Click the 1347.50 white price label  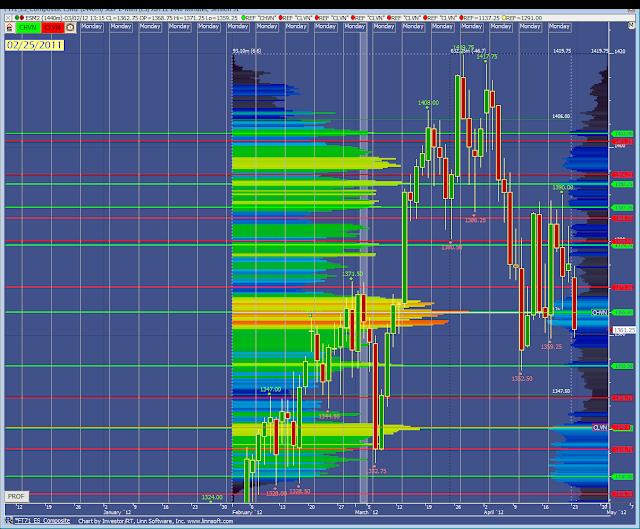561,391
